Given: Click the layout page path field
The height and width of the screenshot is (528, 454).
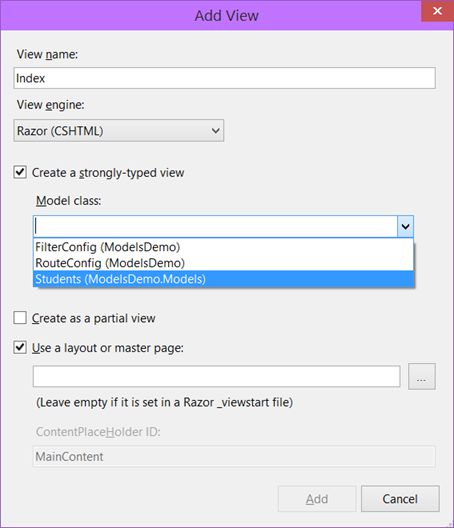Looking at the screenshot, I should click(x=216, y=376).
